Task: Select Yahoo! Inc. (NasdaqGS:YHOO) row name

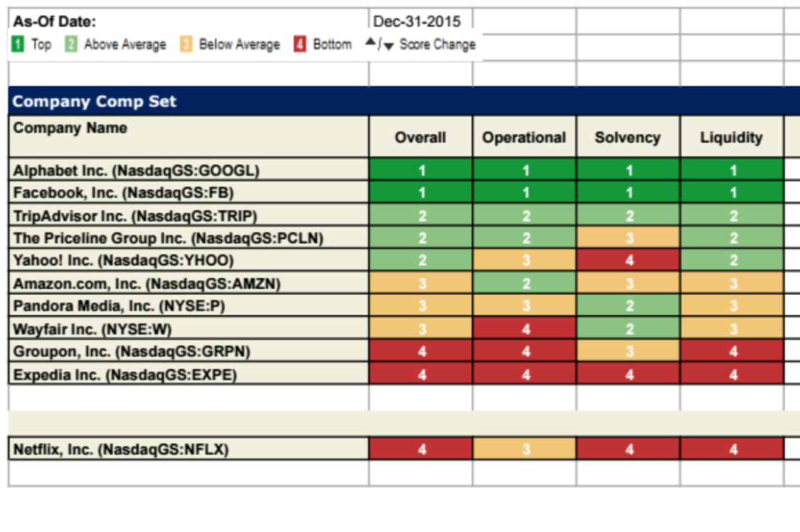Action: click(188, 260)
